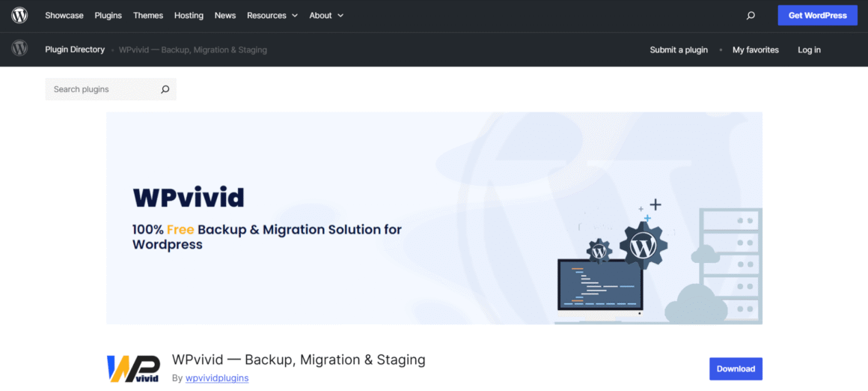Visit the wpvividplugins author link
Screen dimensions: 868x391
pos(217,378)
